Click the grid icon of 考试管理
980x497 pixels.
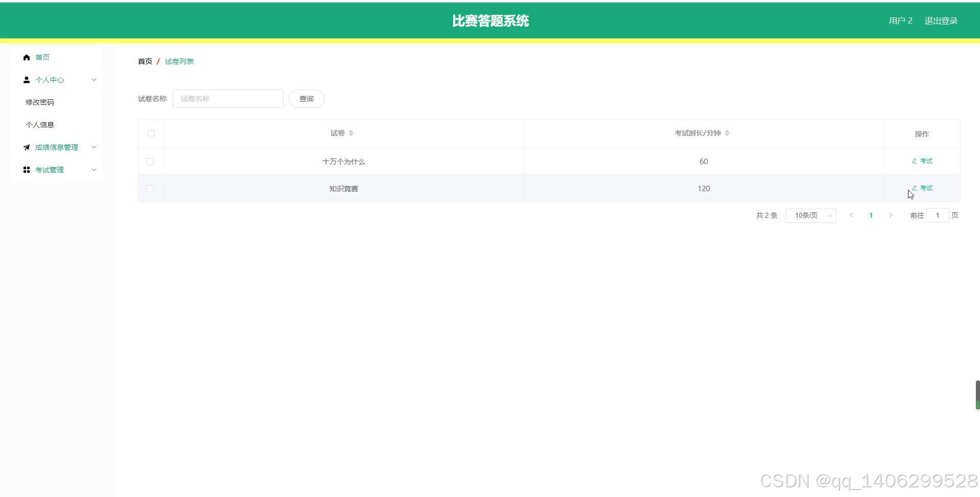tap(27, 169)
